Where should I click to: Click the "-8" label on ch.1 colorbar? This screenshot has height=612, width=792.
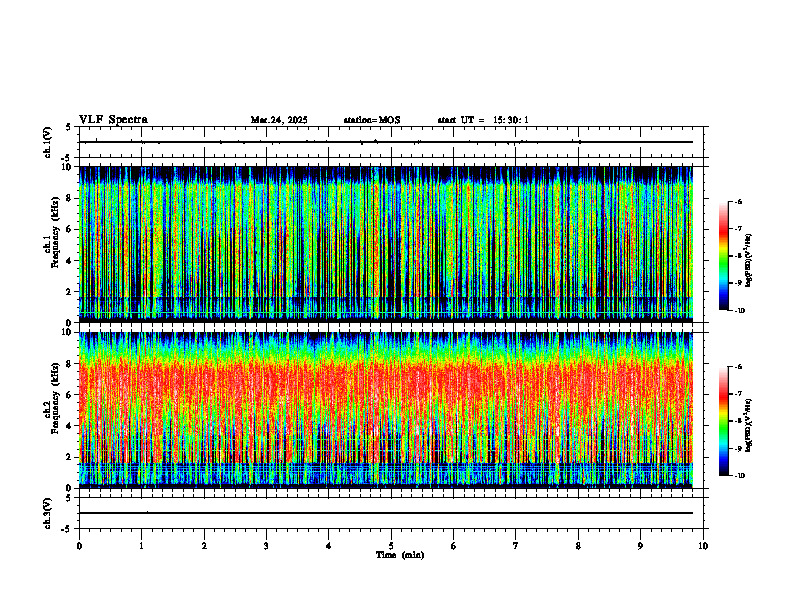pos(739,256)
